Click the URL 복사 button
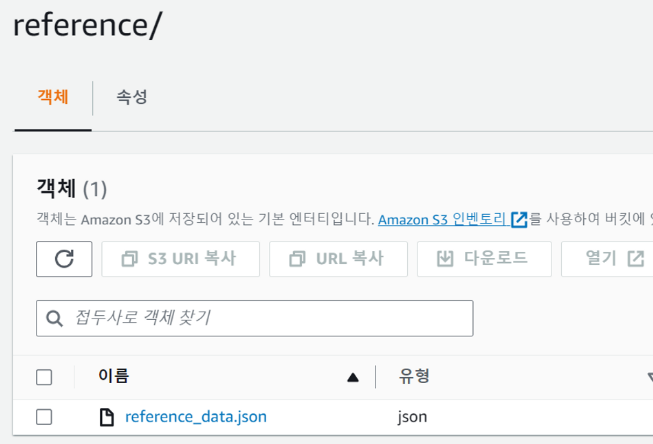This screenshot has width=653, height=444. click(x=338, y=259)
